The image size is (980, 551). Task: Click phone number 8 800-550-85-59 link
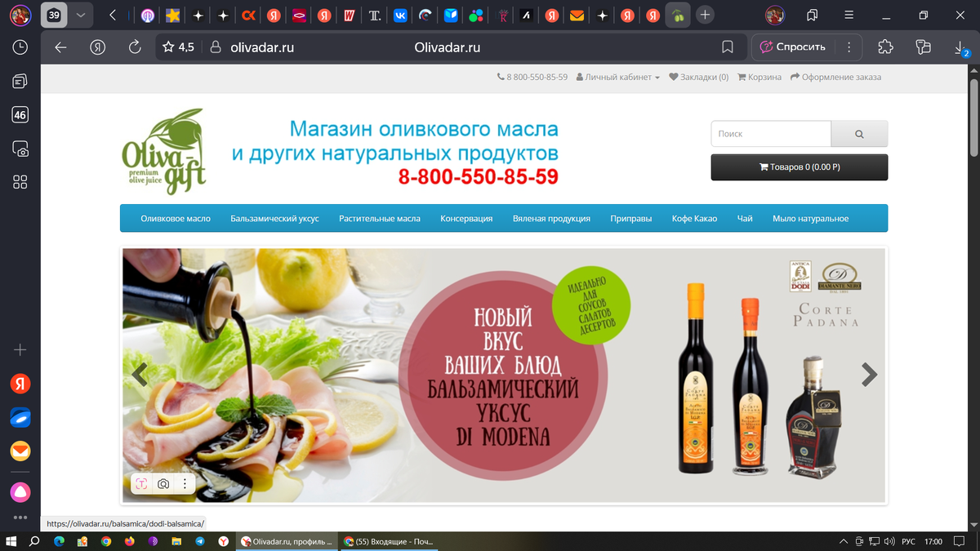coord(532,77)
